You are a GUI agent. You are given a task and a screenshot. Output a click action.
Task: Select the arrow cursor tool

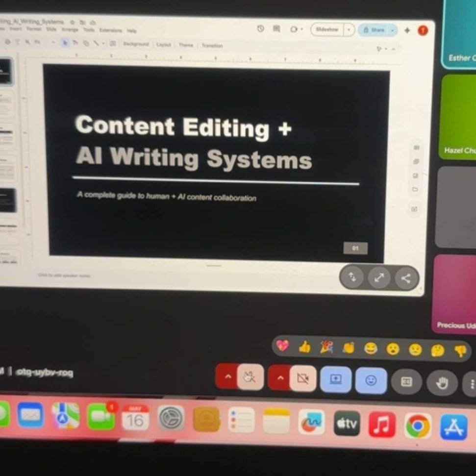[x=65, y=43]
